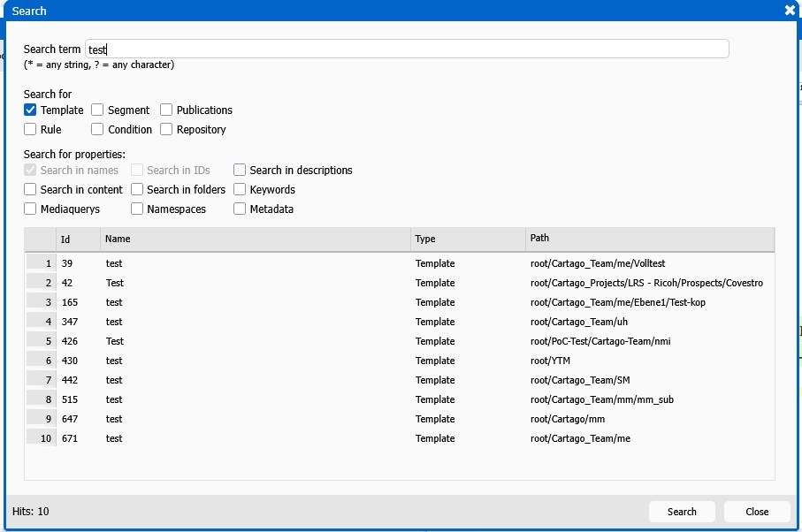The height and width of the screenshot is (532, 802).
Task: Check the Metadata property option
Action: tap(240, 209)
